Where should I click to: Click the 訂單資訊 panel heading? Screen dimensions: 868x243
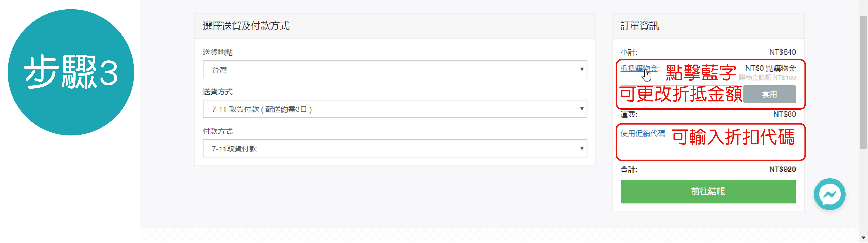point(639,26)
